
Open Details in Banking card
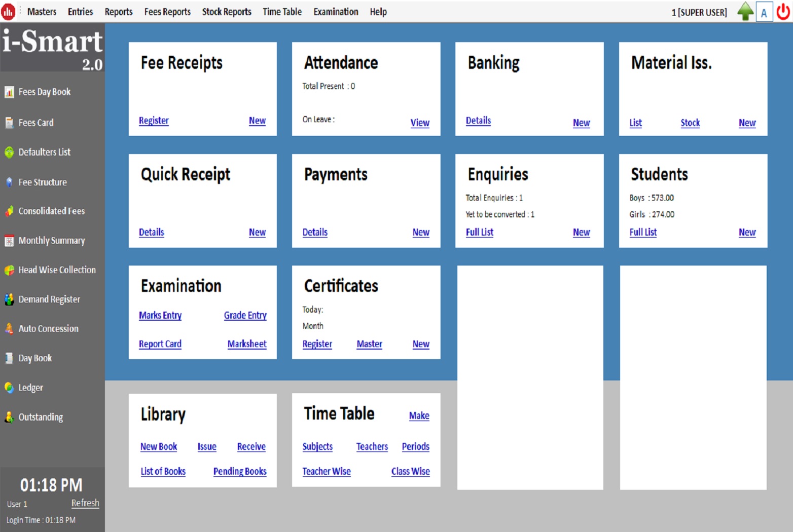click(x=478, y=121)
